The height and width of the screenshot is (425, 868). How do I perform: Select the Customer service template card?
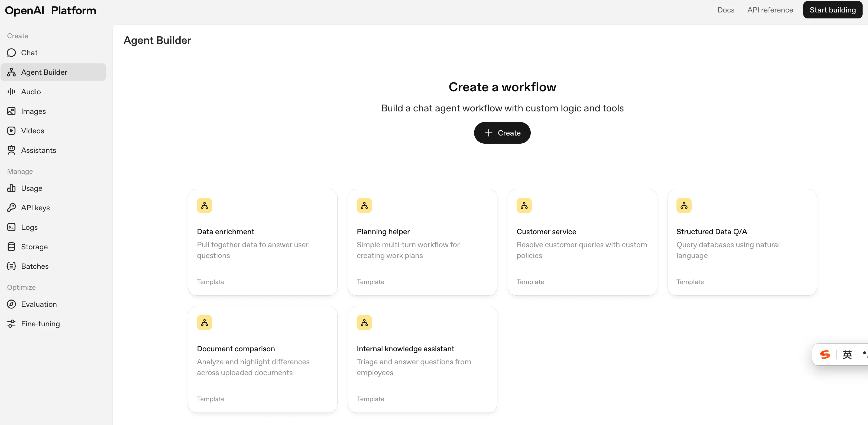[x=582, y=242]
